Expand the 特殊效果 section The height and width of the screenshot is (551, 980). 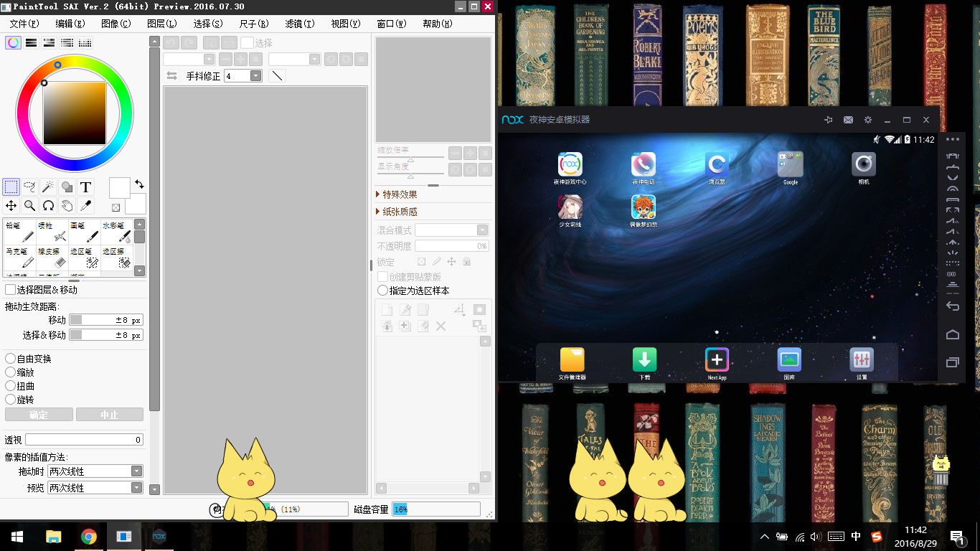click(x=378, y=194)
